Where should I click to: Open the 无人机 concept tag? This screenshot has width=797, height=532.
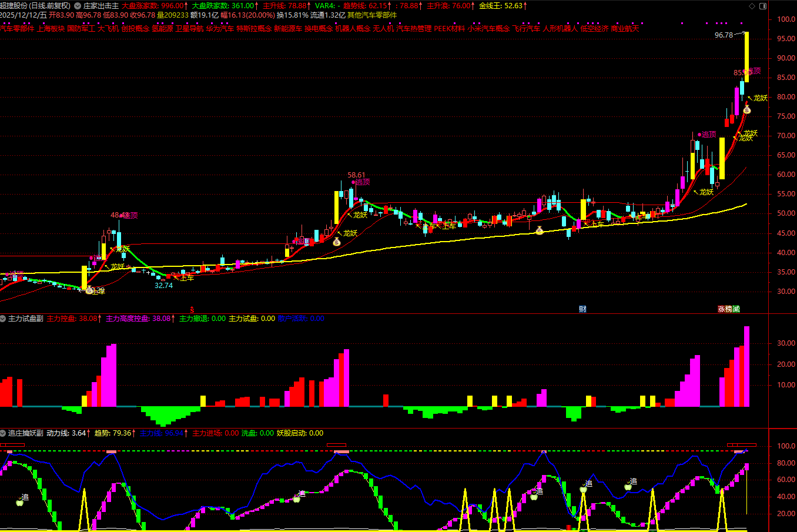(383, 28)
